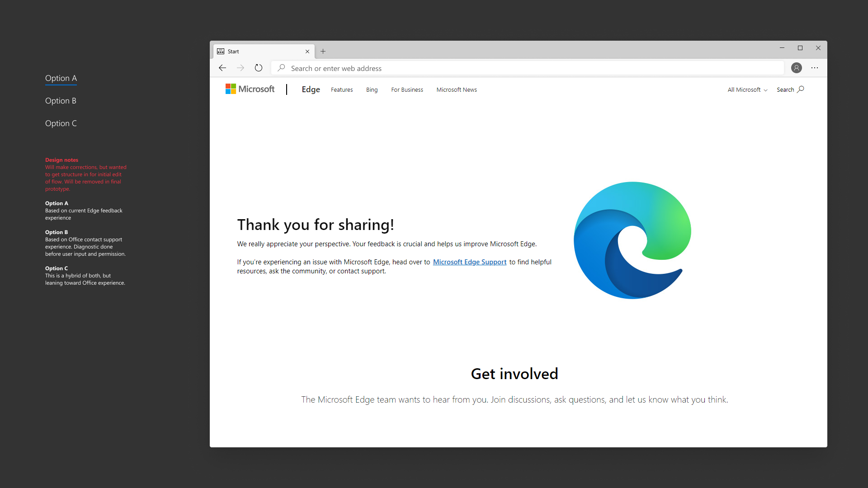
Task: Open the Features nav item
Action: coord(342,90)
